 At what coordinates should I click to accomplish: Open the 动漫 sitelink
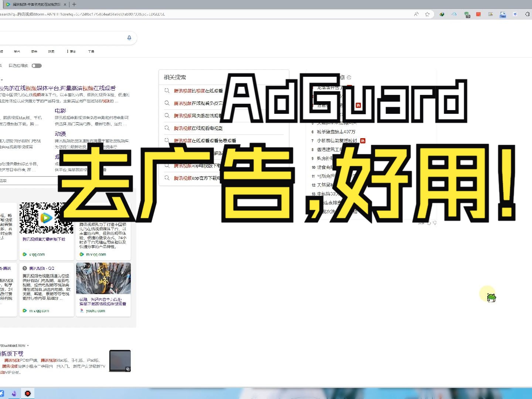60,134
